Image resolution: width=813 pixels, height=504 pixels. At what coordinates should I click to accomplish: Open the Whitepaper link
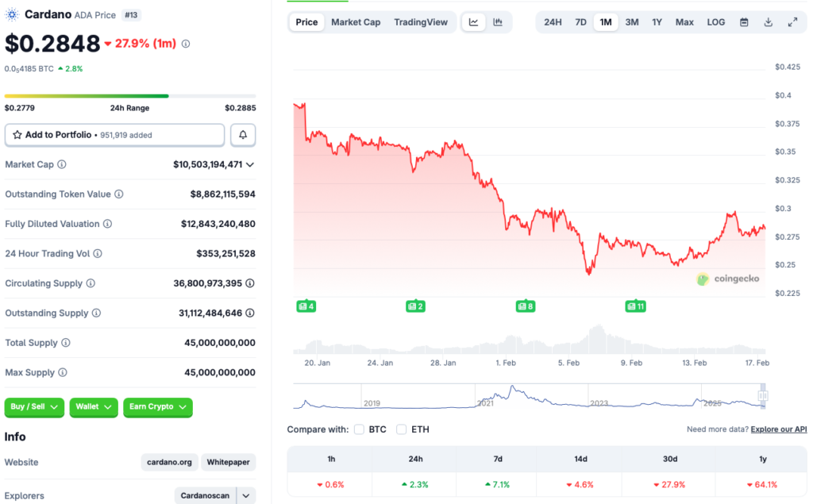point(228,462)
